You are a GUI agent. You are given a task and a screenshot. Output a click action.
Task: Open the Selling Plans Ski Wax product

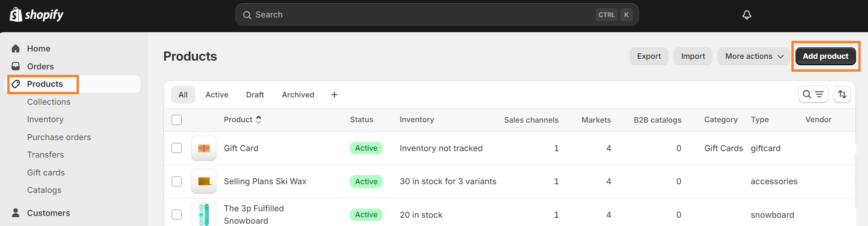point(265,181)
